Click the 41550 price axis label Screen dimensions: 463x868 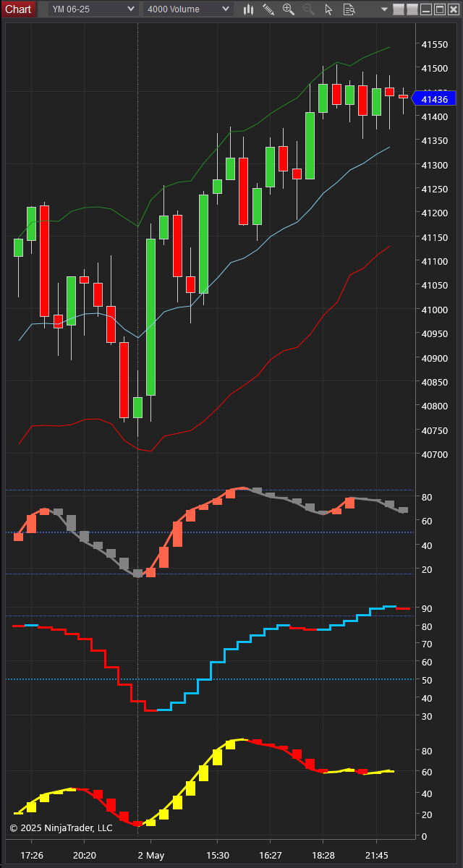click(x=434, y=44)
